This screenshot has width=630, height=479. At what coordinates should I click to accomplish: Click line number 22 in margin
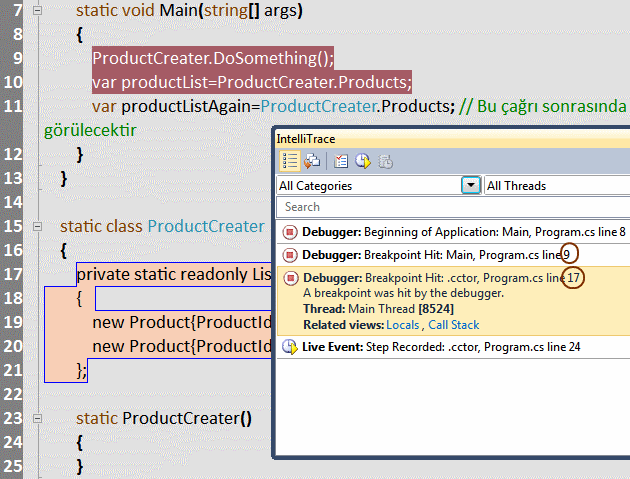pyautogui.click(x=13, y=394)
